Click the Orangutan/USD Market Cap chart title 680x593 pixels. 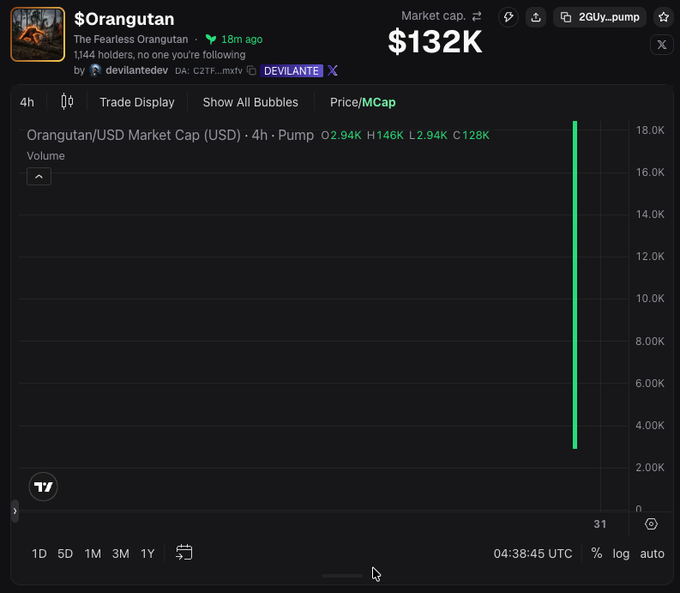tap(170, 135)
